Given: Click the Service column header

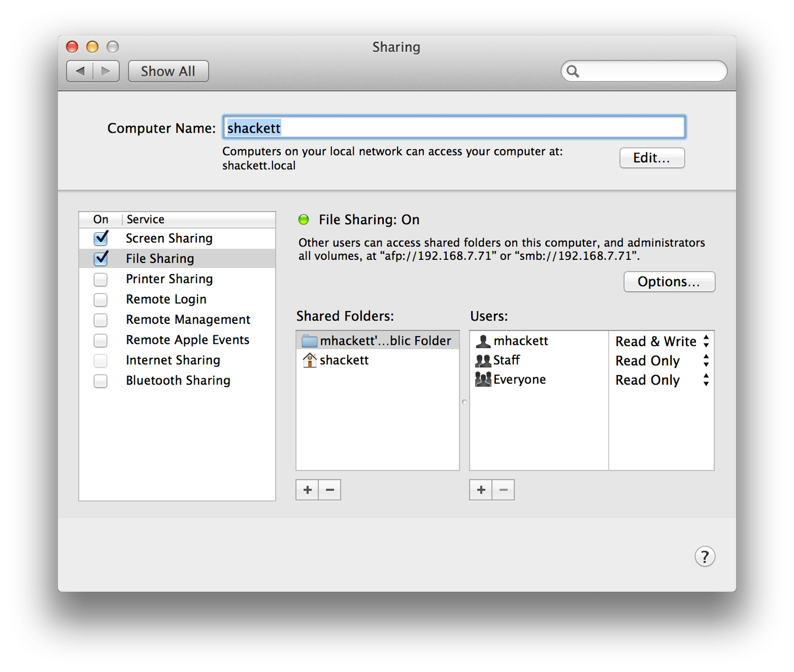Looking at the screenshot, I should pyautogui.click(x=199, y=219).
